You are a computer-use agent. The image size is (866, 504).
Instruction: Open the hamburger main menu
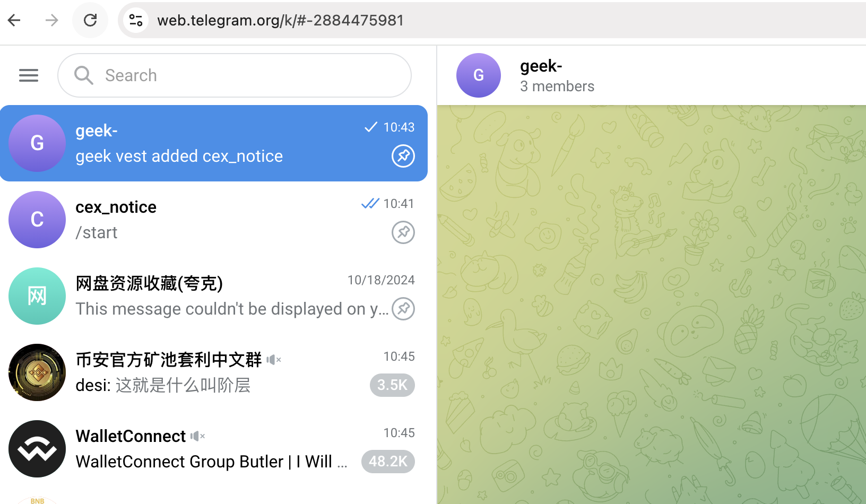point(29,75)
